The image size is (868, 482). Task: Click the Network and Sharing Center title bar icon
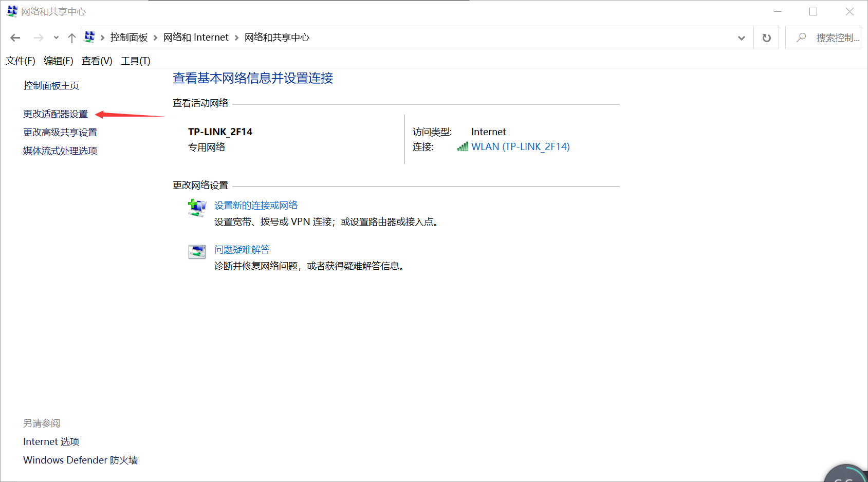(x=11, y=11)
